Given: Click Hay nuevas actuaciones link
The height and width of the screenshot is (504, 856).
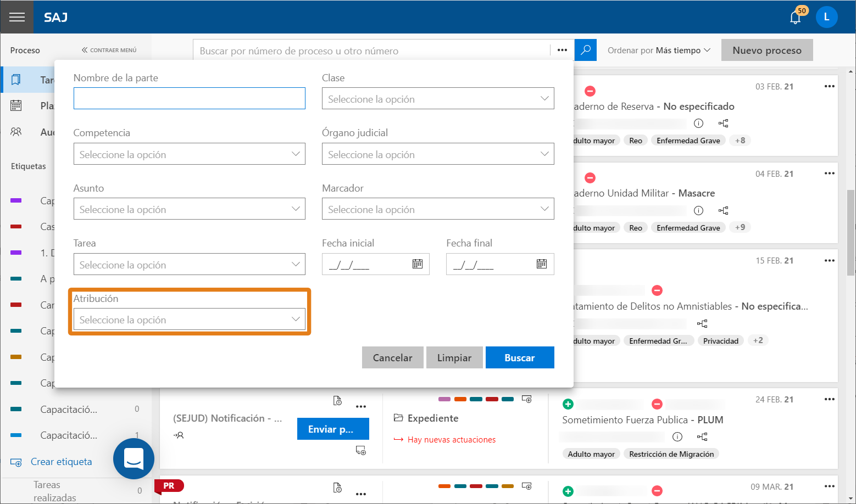Looking at the screenshot, I should coord(451,440).
